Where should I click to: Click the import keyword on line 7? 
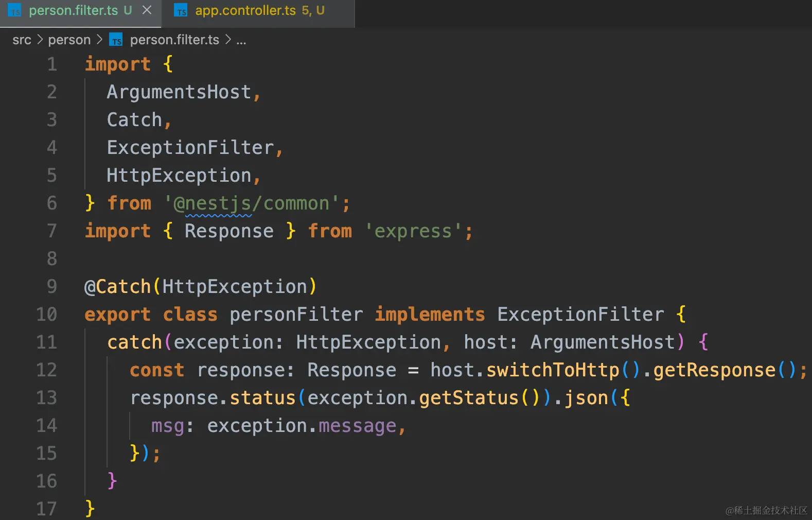pos(117,231)
